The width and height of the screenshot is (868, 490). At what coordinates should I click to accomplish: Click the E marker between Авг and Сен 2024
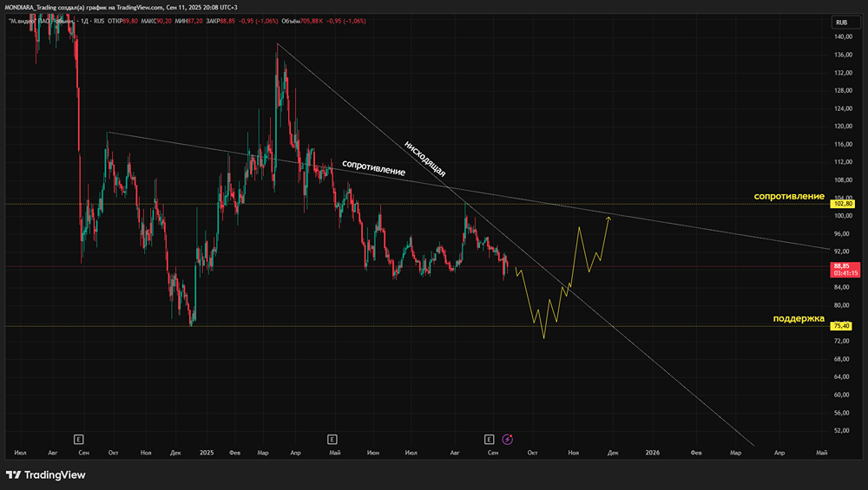point(79,439)
